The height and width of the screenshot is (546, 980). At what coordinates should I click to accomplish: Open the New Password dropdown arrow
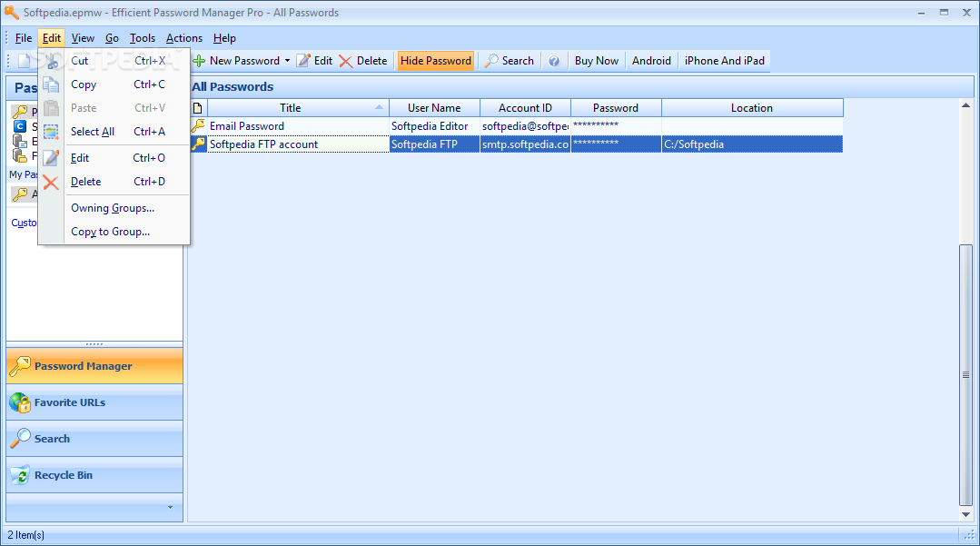tap(288, 61)
